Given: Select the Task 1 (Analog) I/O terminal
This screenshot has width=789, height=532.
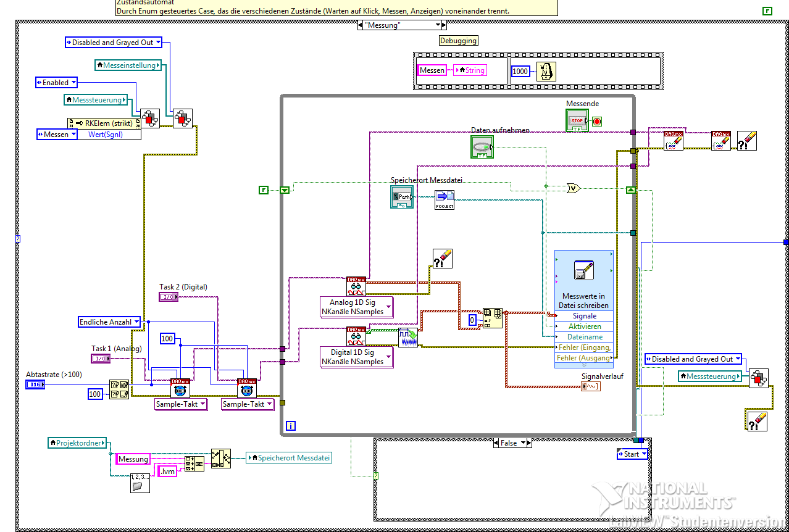Looking at the screenshot, I should click(x=101, y=359).
